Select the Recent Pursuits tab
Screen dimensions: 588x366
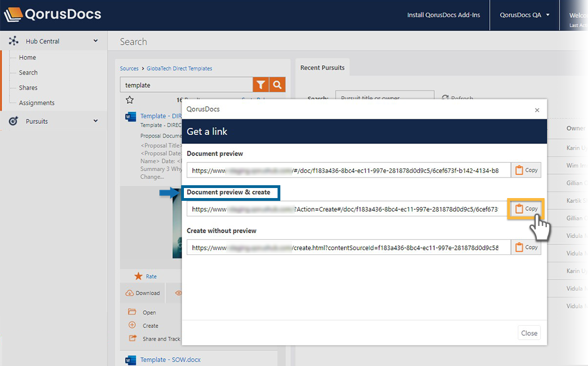[323, 68]
